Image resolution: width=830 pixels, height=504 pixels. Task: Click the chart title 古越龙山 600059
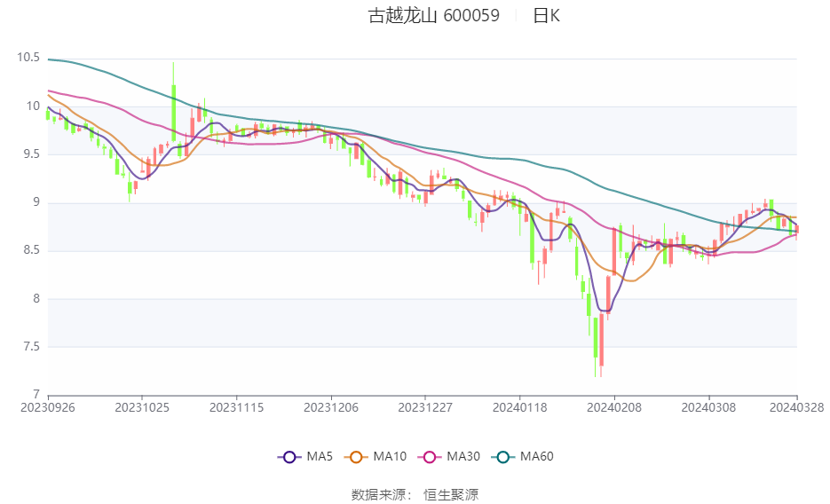click(433, 15)
